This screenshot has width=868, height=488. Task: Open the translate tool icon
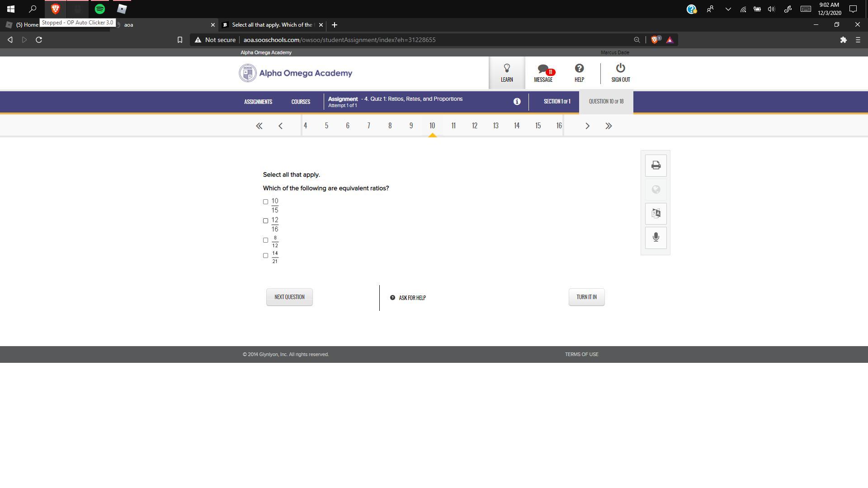click(x=656, y=213)
